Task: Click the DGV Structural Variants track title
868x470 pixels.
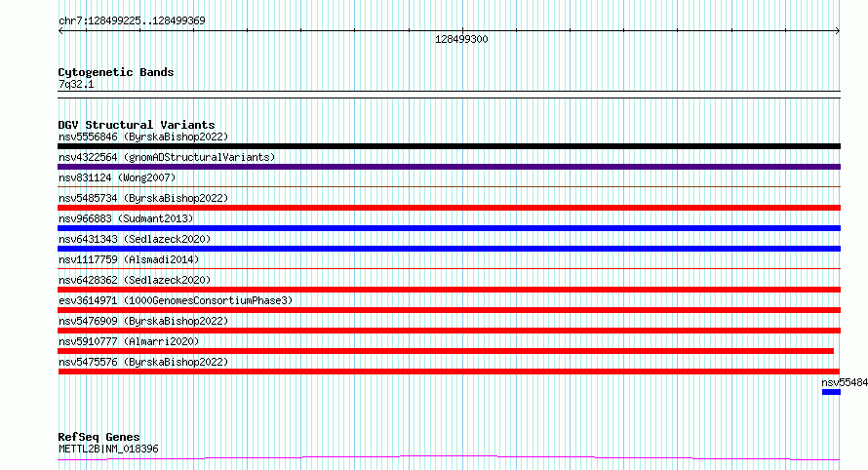Action: 137,125
